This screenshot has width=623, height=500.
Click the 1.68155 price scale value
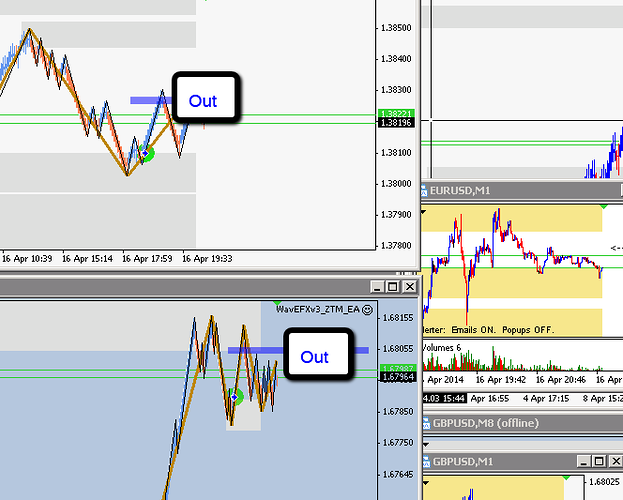point(398,318)
